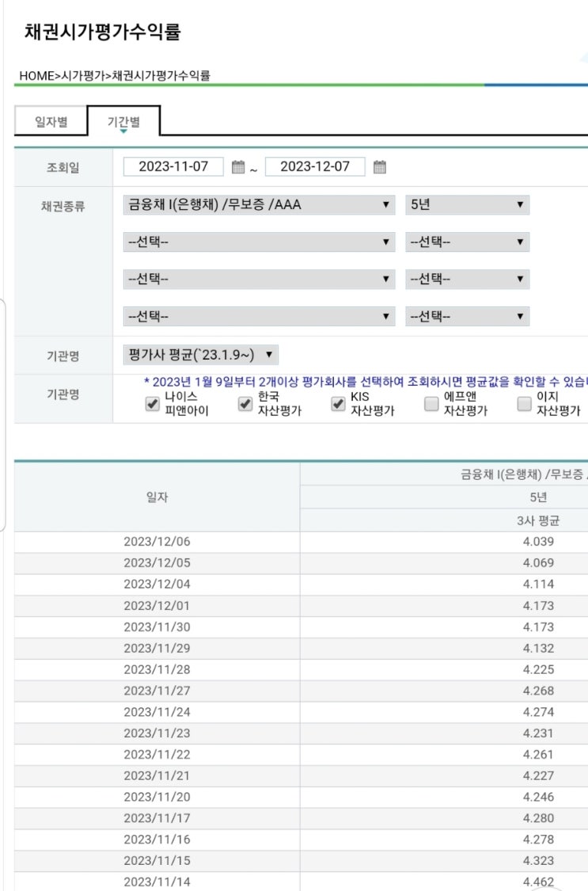The width and height of the screenshot is (588, 891).
Task: Select the 2023/11/15 date cell
Action: tap(157, 861)
